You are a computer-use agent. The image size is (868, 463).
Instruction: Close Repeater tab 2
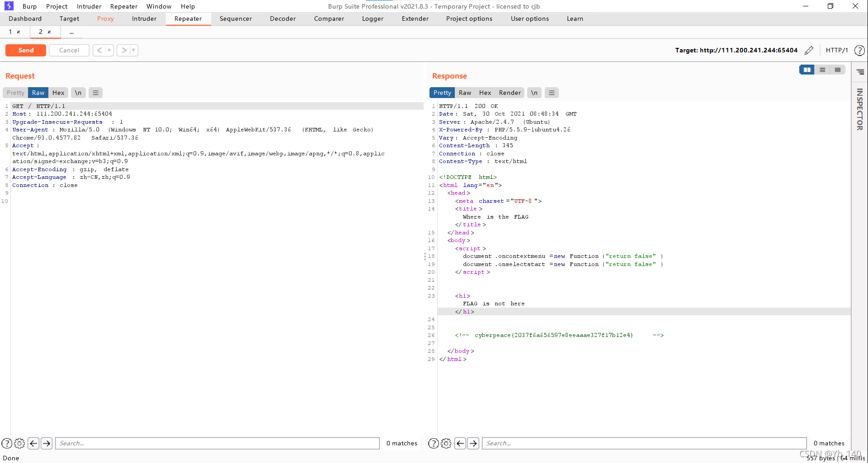[x=49, y=32]
